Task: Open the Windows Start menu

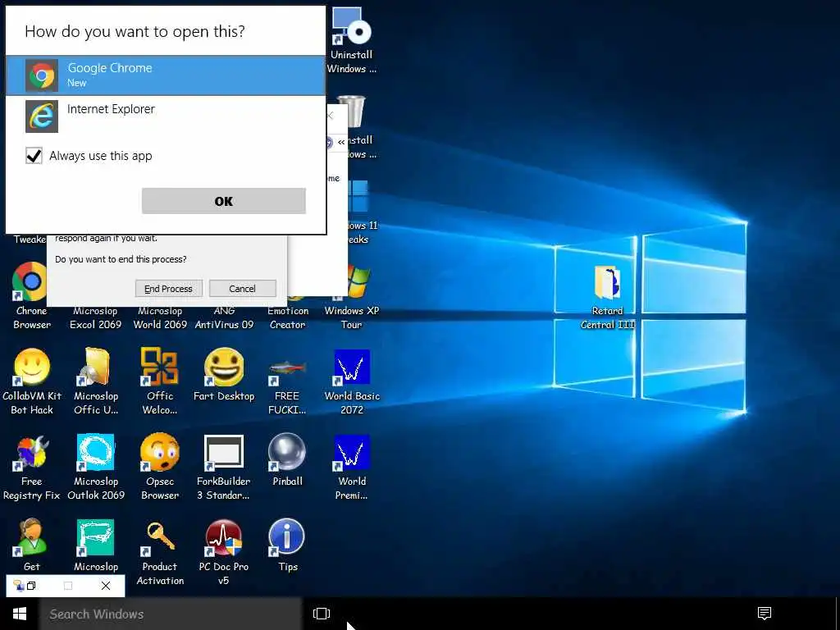Action: 20,614
